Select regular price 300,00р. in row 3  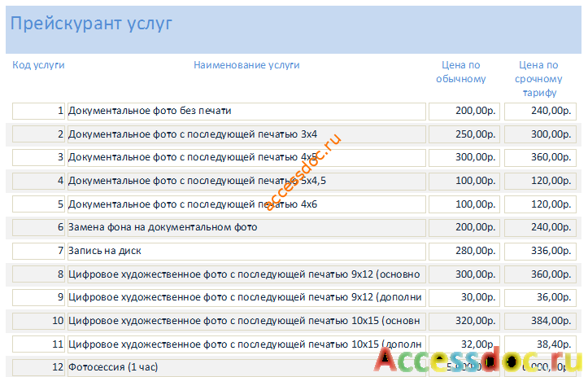point(464,158)
